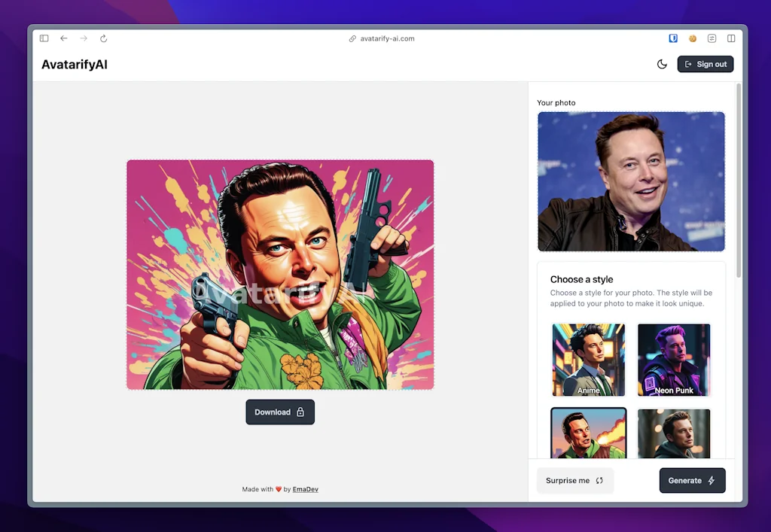771x532 pixels.
Task: Sign out of AvatarifyAI
Action: pyautogui.click(x=705, y=64)
